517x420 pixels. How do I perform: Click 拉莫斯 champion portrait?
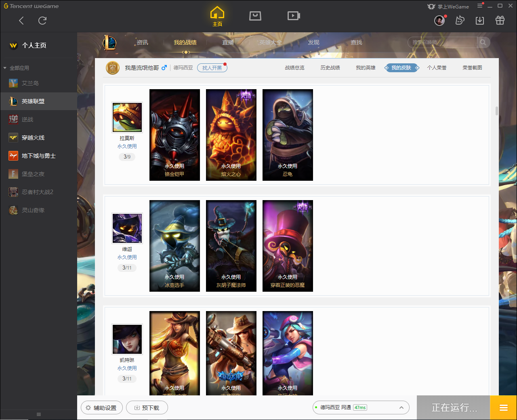(127, 117)
